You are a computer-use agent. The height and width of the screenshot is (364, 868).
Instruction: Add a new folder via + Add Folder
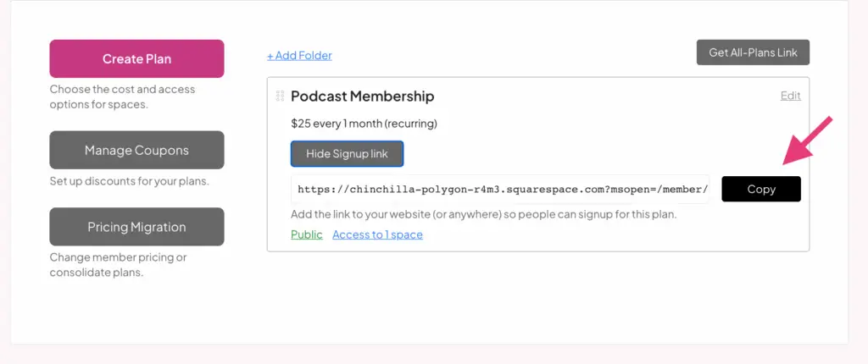[299, 56]
